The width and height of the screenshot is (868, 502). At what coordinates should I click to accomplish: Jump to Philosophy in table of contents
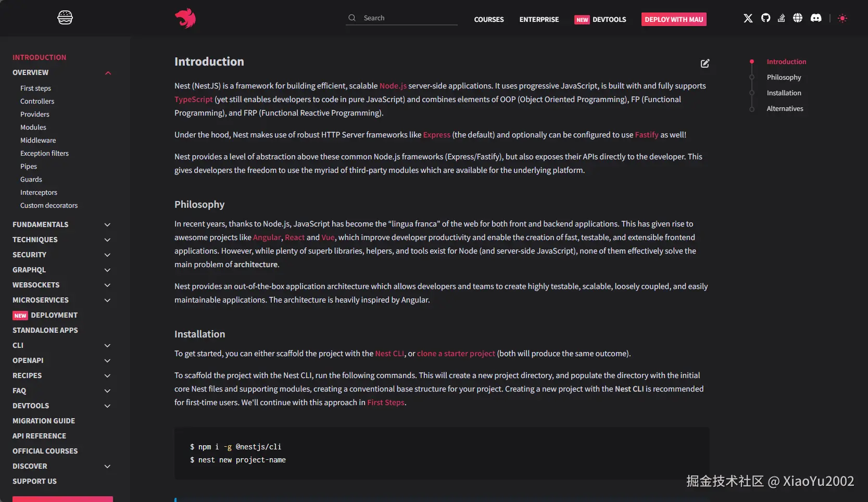pos(784,77)
